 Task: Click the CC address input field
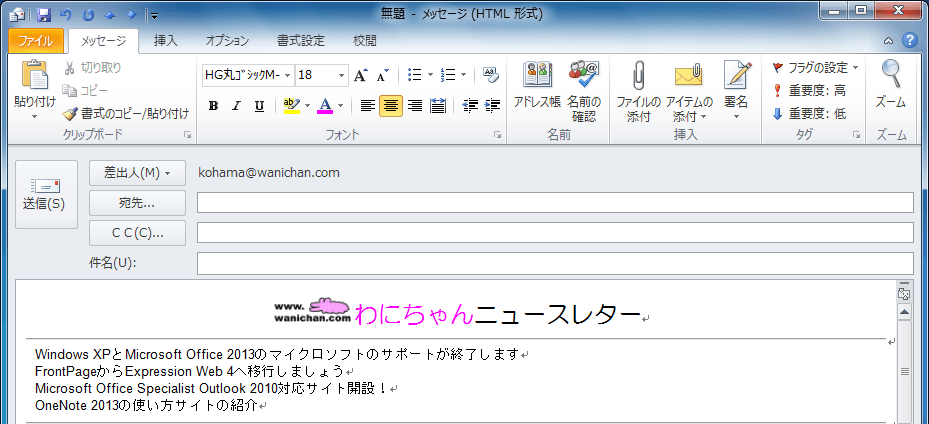coord(555,233)
